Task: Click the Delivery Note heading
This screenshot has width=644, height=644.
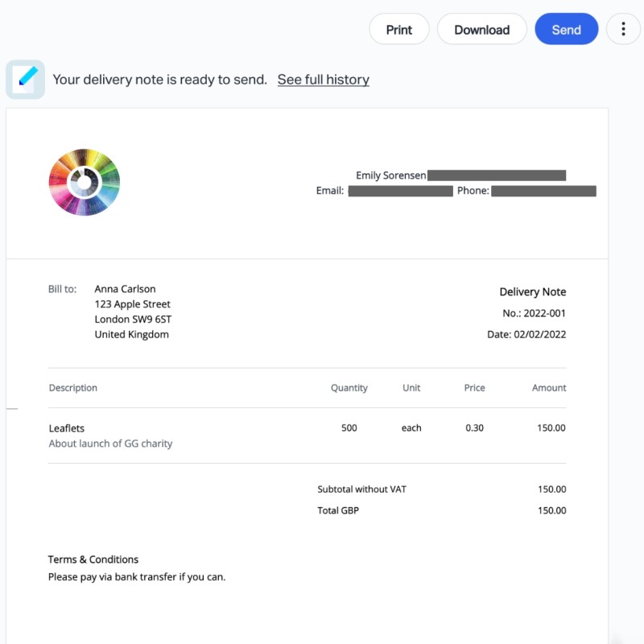Action: click(533, 291)
